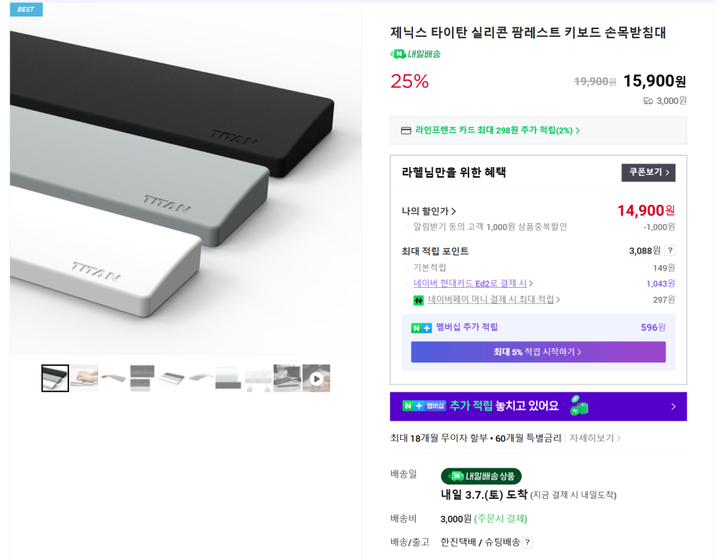Open 네이버 현대카드 Ed2로 결제 시 link
The height and width of the screenshot is (560, 728).
[473, 284]
